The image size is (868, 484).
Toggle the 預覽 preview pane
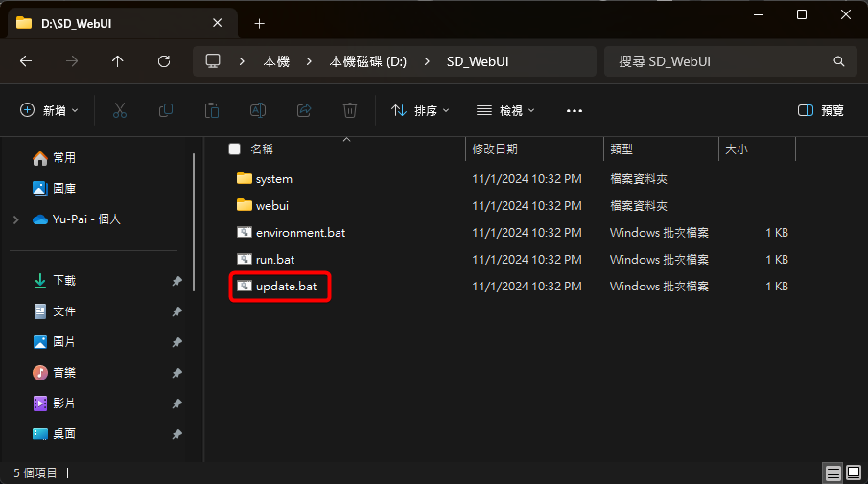pyautogui.click(x=821, y=110)
